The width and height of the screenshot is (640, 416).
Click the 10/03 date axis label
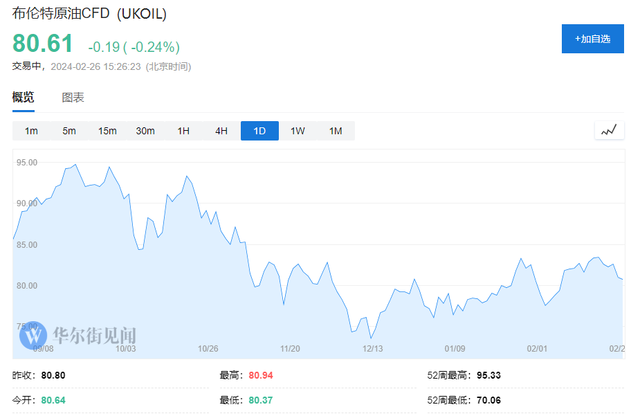tap(126, 349)
